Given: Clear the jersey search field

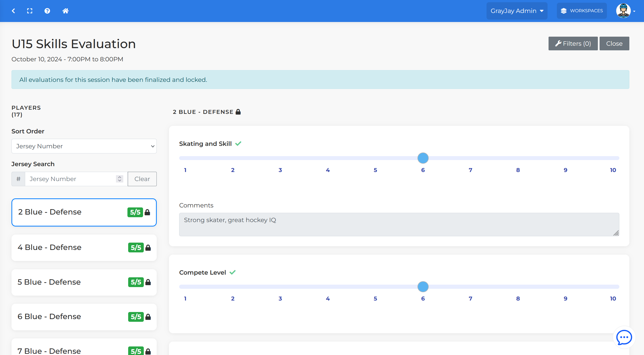Looking at the screenshot, I should (142, 179).
